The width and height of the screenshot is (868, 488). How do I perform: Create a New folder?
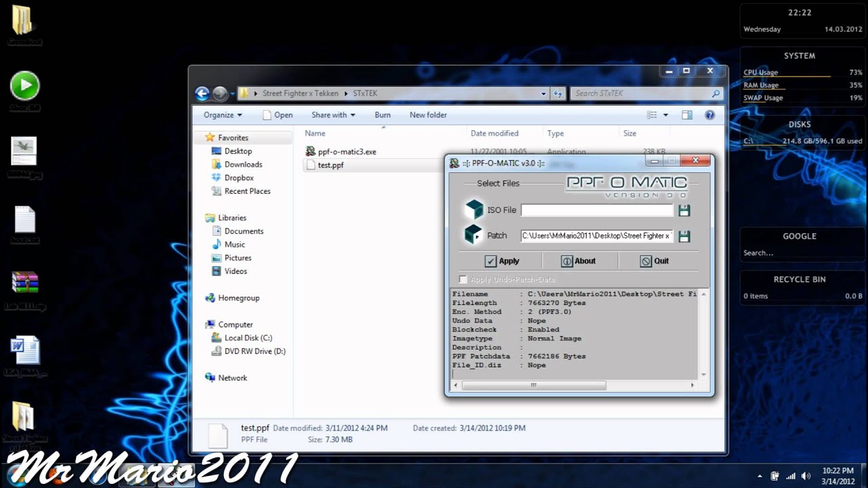428,115
